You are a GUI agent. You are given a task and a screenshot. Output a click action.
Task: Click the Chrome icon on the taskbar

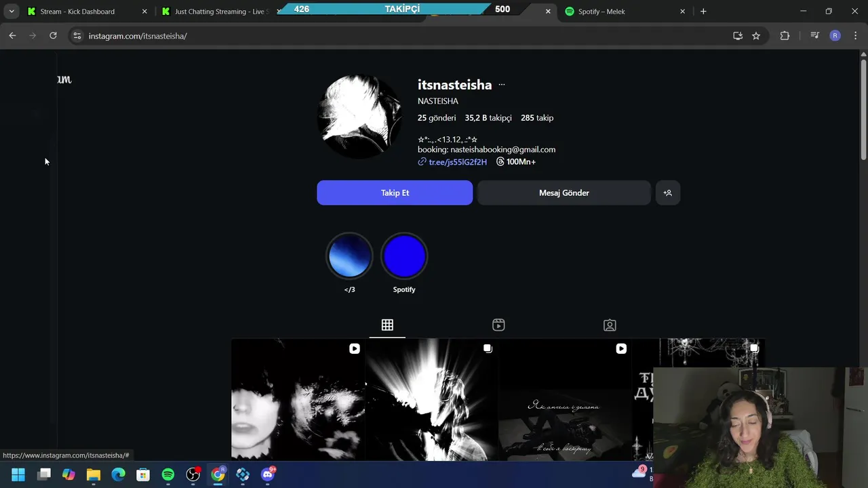218,474
